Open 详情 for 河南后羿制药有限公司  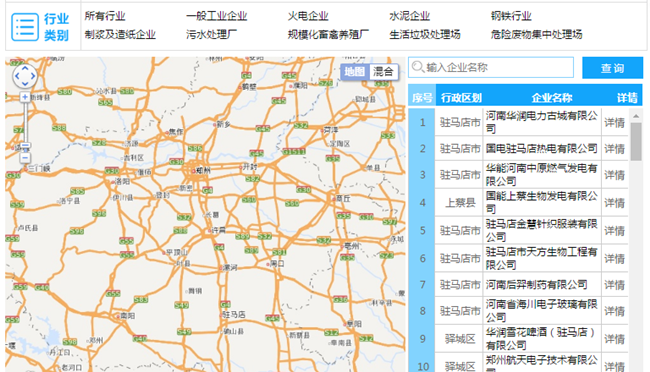click(614, 285)
